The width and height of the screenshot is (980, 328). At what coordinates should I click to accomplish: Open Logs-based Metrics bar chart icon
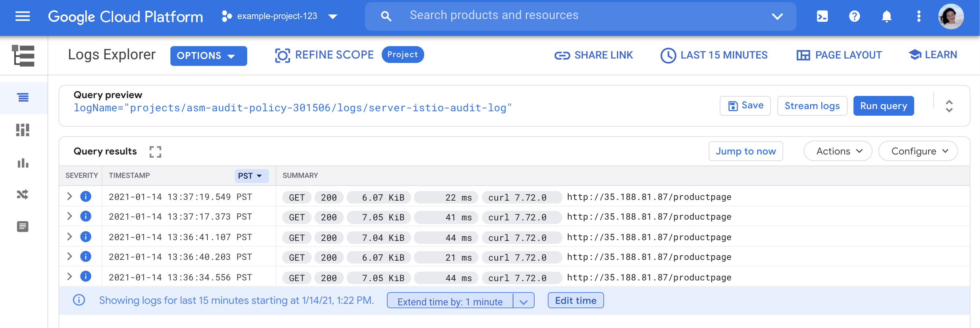tap(23, 163)
